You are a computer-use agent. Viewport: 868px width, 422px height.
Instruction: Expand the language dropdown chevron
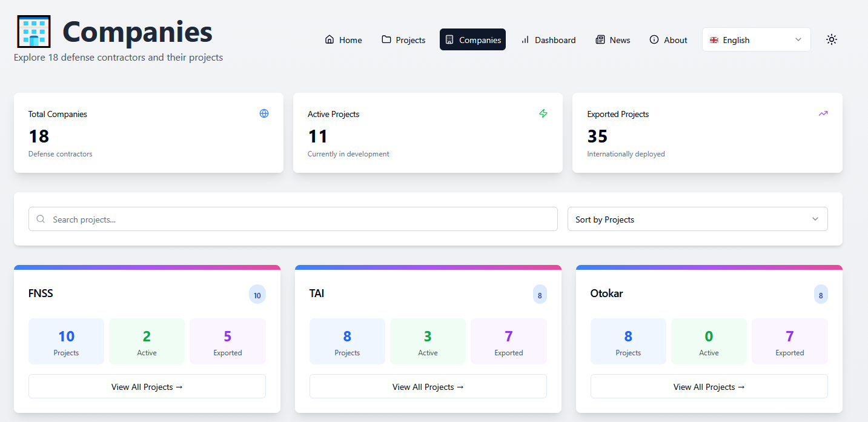798,39
